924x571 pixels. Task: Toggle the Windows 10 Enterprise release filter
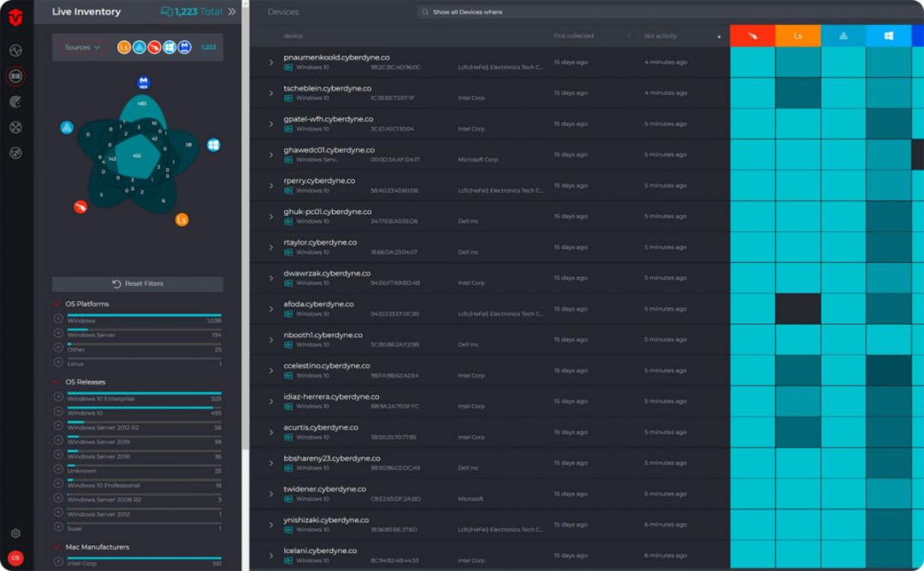coord(58,396)
